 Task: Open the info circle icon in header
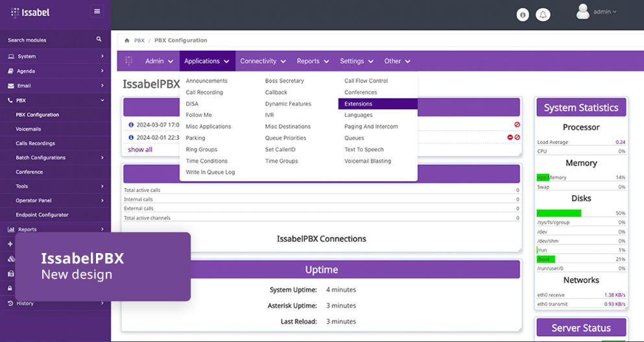(523, 14)
